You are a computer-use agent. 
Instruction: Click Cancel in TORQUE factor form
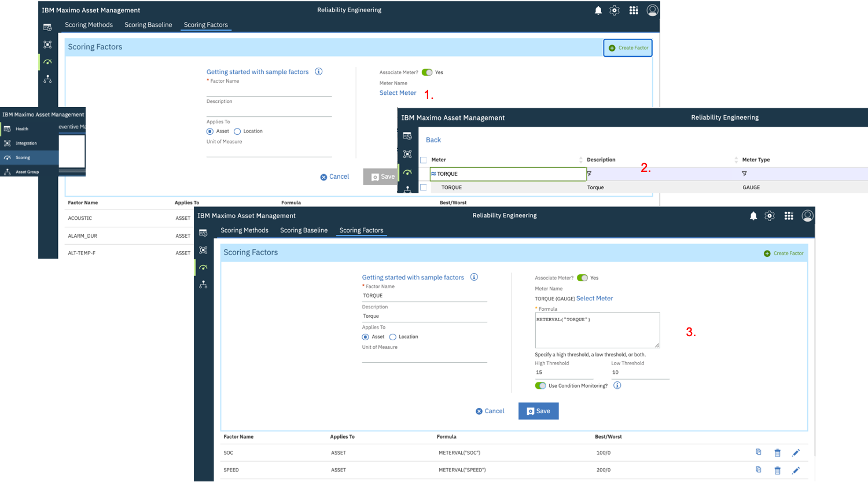[x=490, y=411]
